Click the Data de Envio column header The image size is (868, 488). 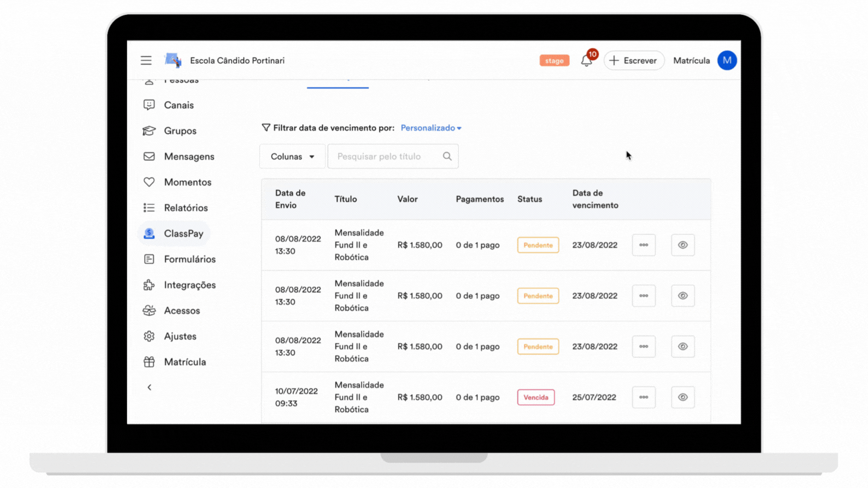(291, 199)
